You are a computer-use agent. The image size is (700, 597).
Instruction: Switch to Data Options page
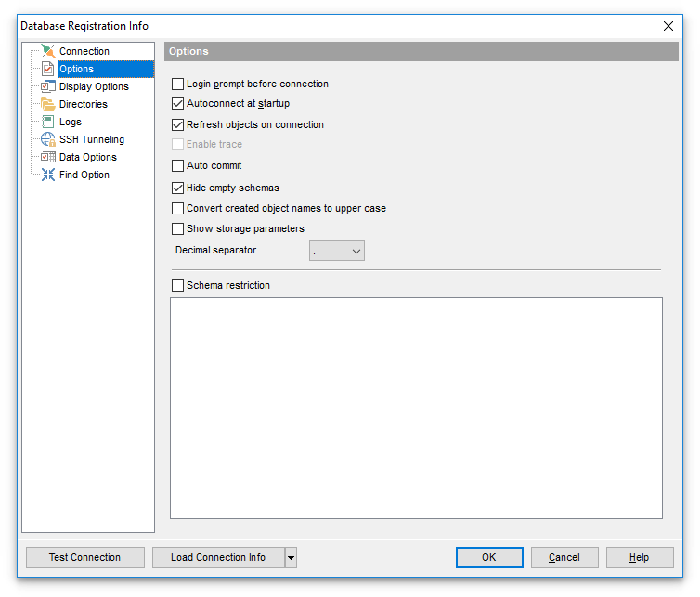pyautogui.click(x=88, y=157)
